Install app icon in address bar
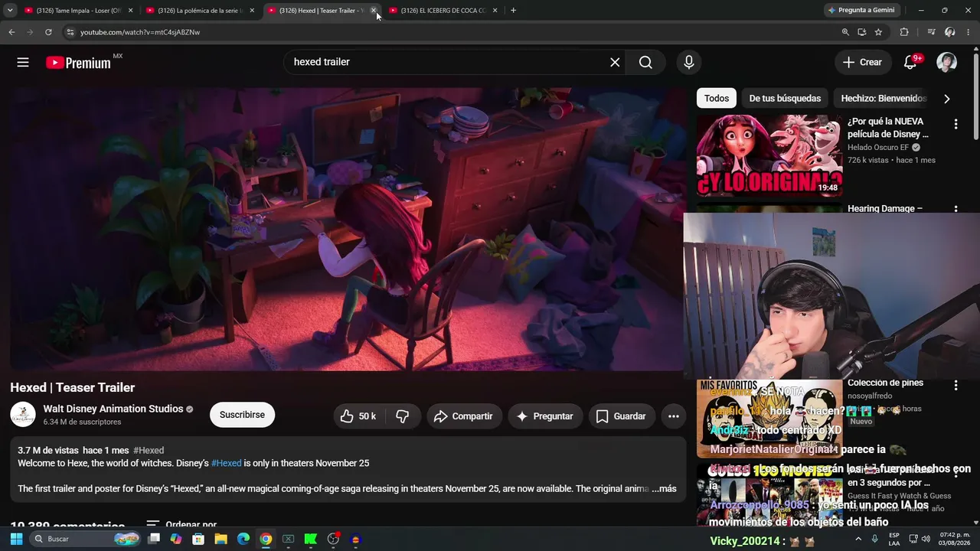The width and height of the screenshot is (980, 551). point(862,32)
